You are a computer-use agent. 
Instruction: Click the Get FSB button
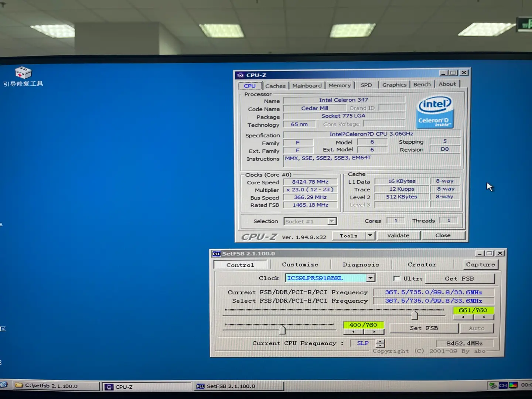(459, 279)
